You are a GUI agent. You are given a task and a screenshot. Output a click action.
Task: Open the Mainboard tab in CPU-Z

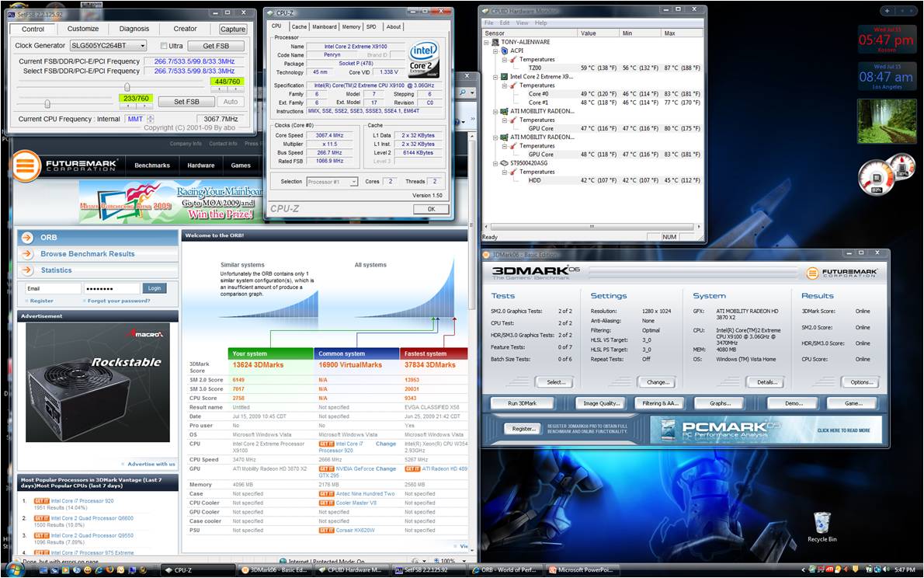[x=324, y=26]
